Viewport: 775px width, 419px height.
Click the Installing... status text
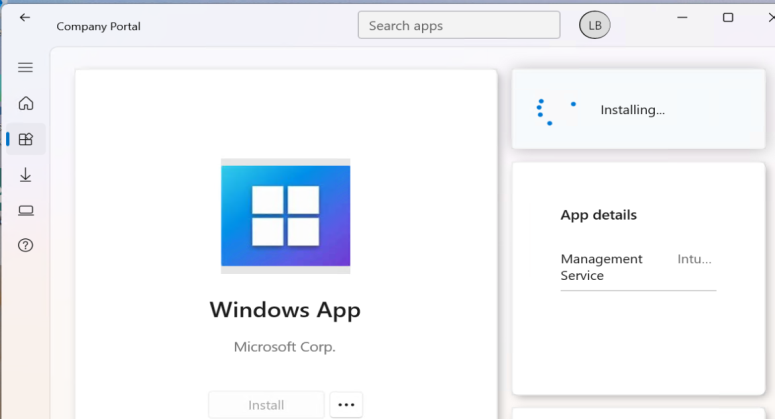pyautogui.click(x=633, y=110)
